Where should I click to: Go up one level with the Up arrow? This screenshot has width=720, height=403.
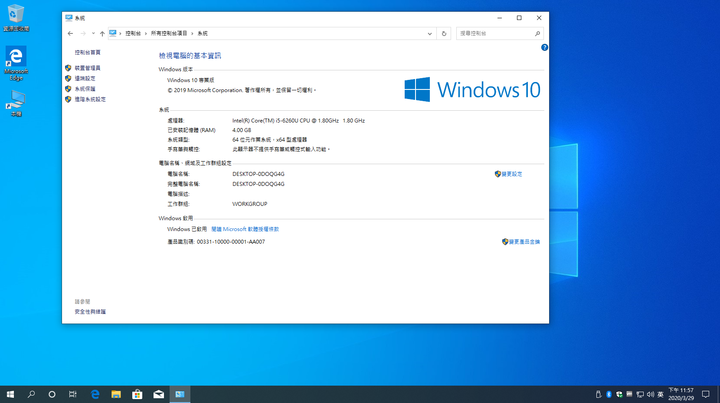pos(102,34)
